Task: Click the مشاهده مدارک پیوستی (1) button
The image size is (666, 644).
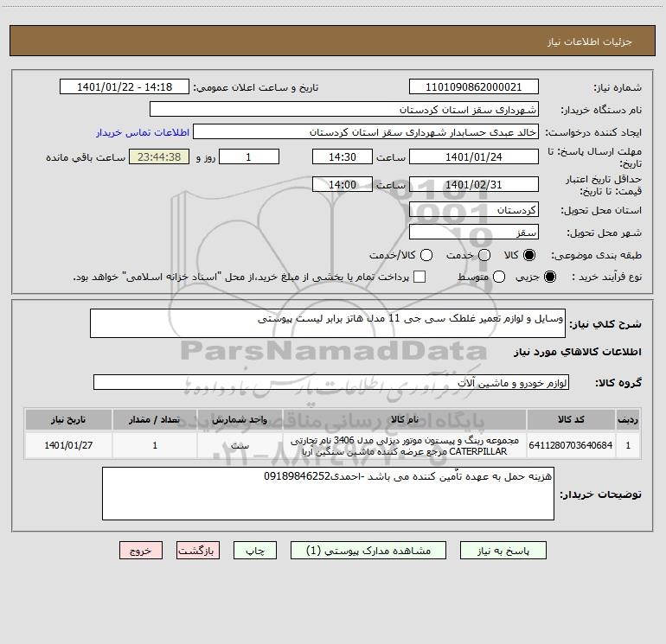Action: click(368, 551)
